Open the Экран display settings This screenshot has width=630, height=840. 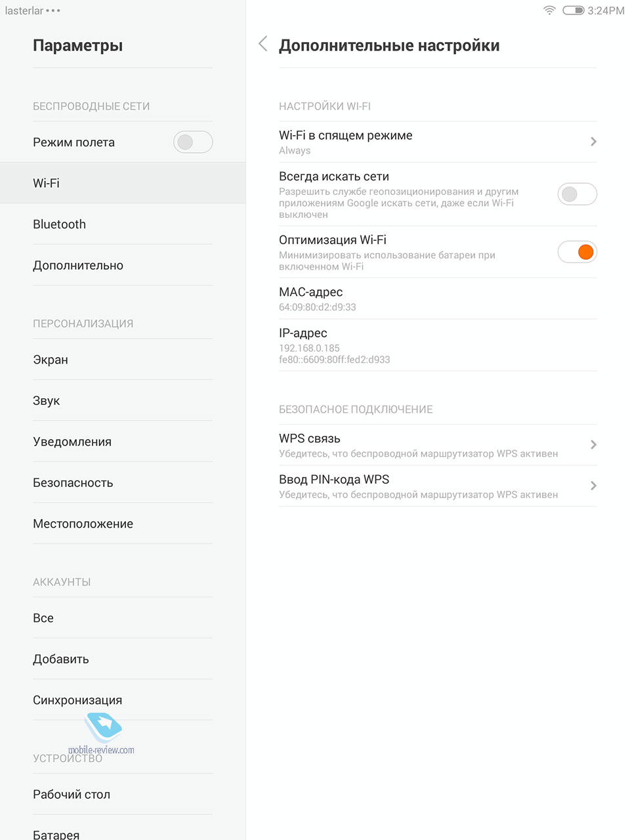(x=123, y=360)
